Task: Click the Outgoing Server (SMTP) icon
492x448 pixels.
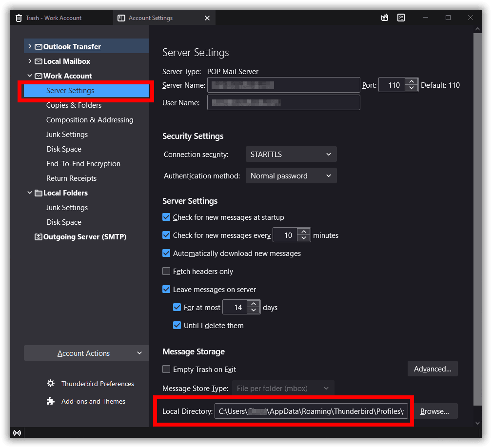Action: point(39,237)
